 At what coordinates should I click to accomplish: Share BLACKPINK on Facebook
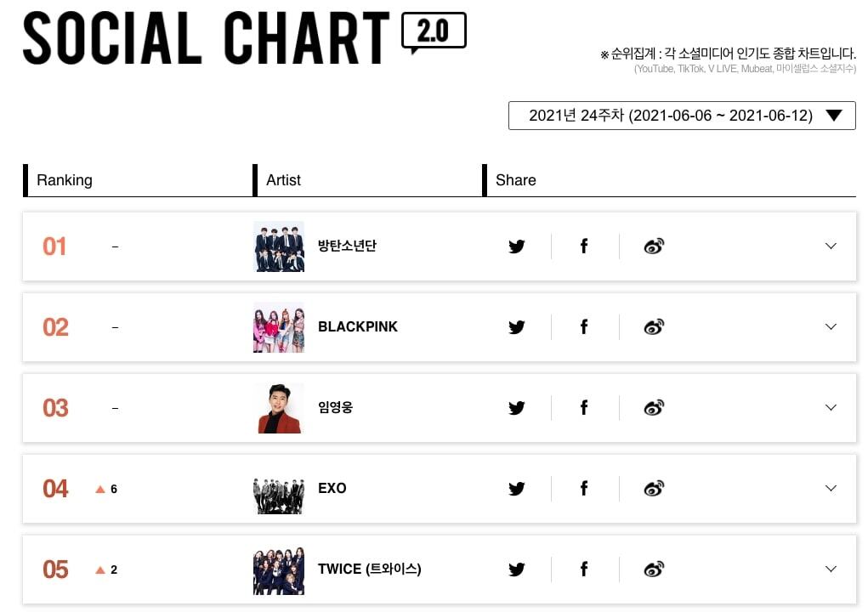coord(584,327)
